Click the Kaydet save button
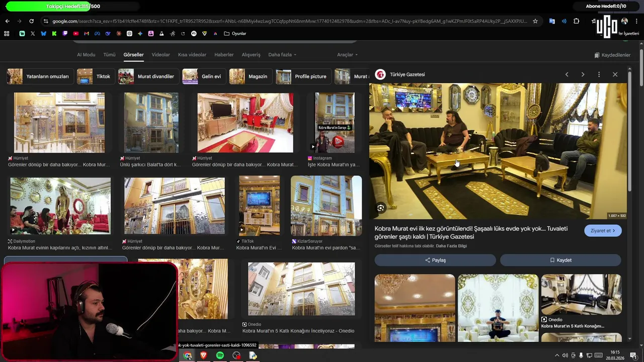644x362 pixels. [560, 260]
